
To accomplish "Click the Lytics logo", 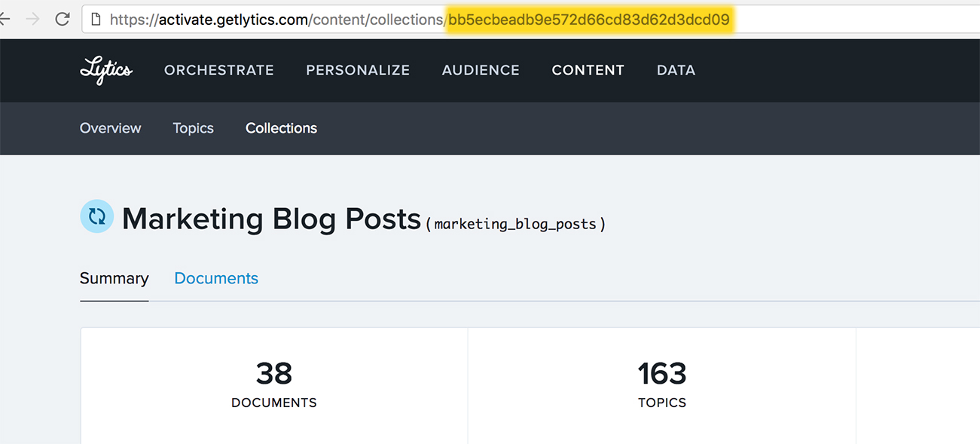I will point(106,70).
